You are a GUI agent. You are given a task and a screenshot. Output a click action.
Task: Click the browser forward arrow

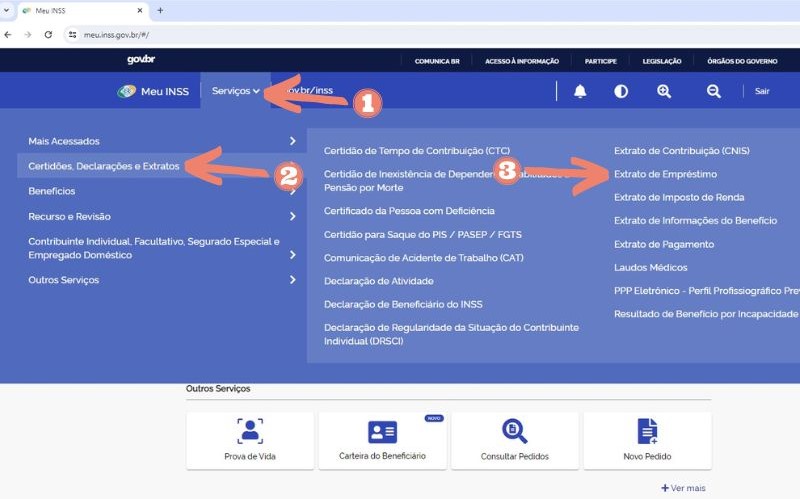point(28,35)
